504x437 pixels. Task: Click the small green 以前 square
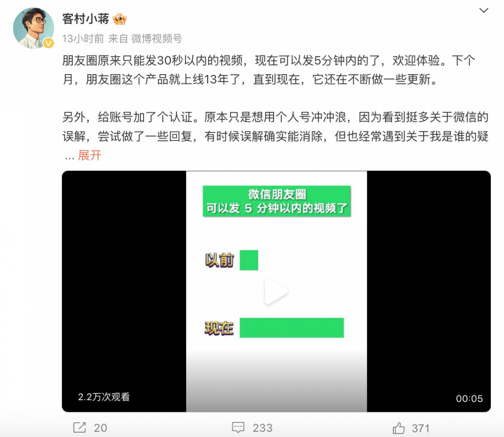pos(249,260)
